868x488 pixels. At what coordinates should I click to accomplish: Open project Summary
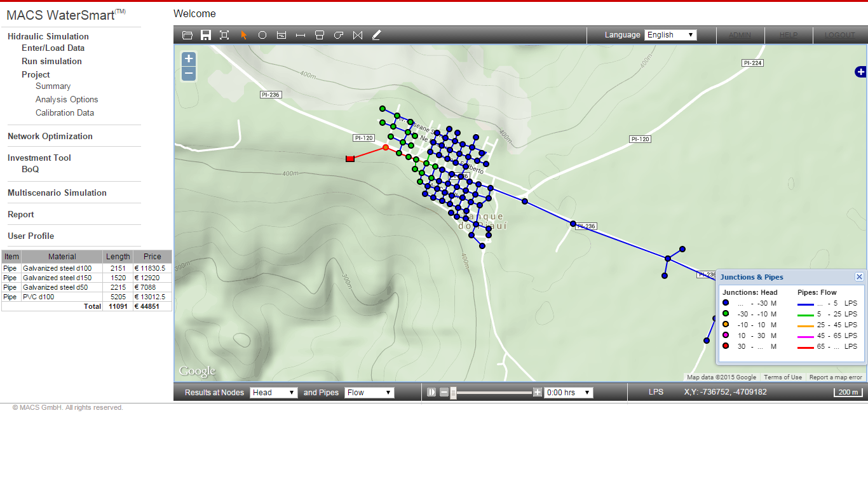pyautogui.click(x=53, y=86)
